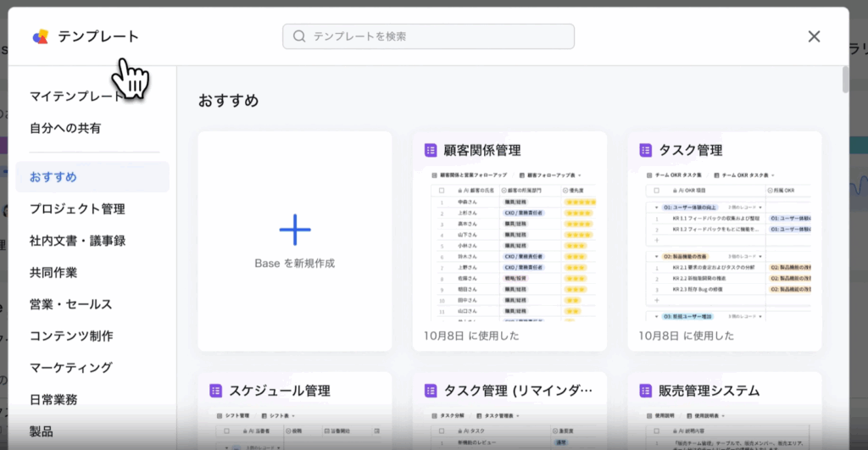The image size is (868, 450).
Task: Select the おすすめ category
Action: 53,177
